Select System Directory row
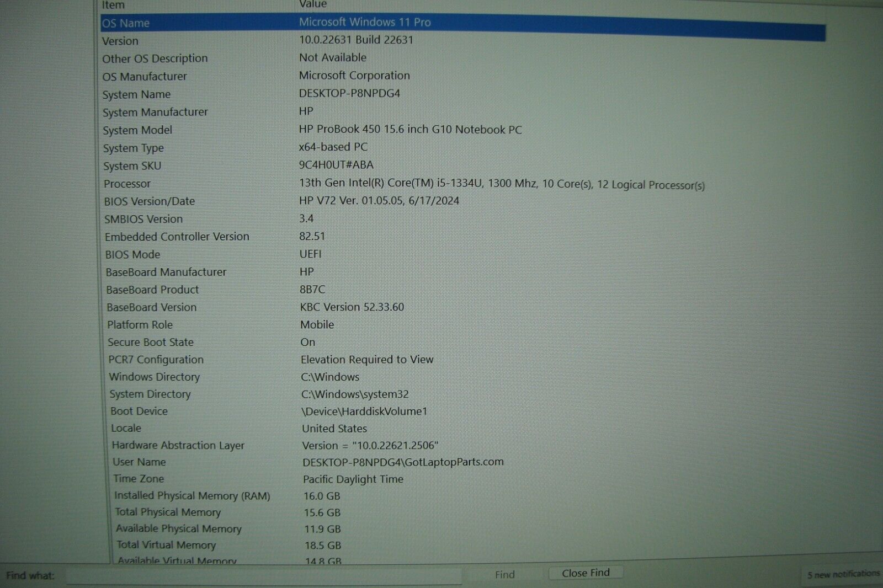Image resolution: width=883 pixels, height=588 pixels. point(150,394)
